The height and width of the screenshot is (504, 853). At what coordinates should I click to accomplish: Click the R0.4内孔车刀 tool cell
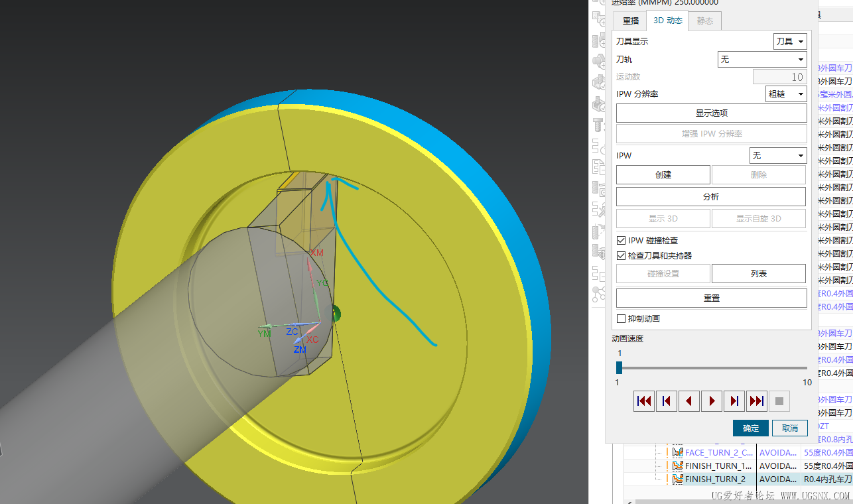point(827,479)
